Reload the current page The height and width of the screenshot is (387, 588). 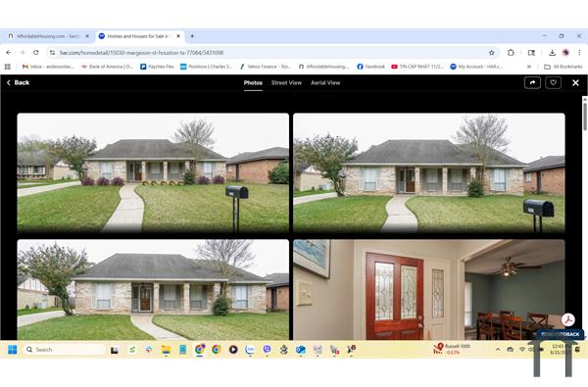pyautogui.click(x=36, y=53)
